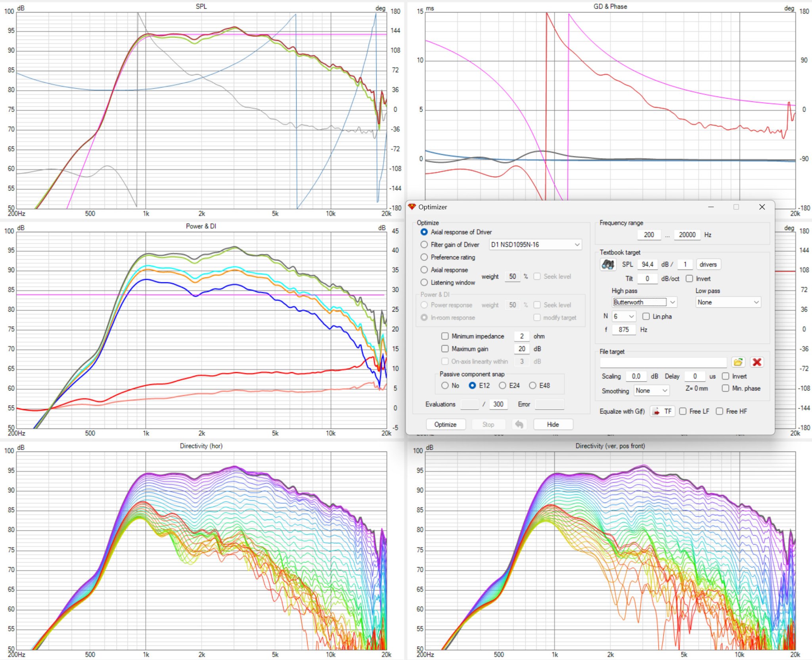The width and height of the screenshot is (812, 660).
Task: Click the GD & Phase chart title
Action: point(610,6)
